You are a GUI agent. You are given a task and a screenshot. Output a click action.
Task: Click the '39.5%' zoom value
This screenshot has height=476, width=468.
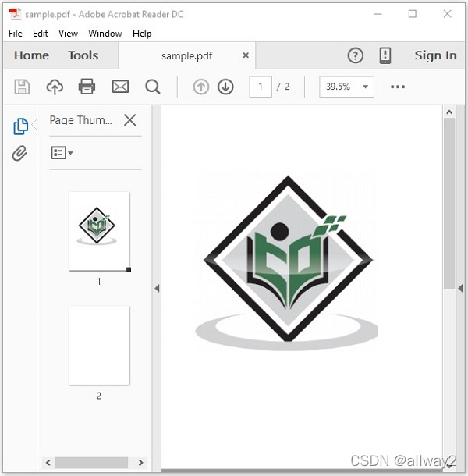click(x=338, y=87)
